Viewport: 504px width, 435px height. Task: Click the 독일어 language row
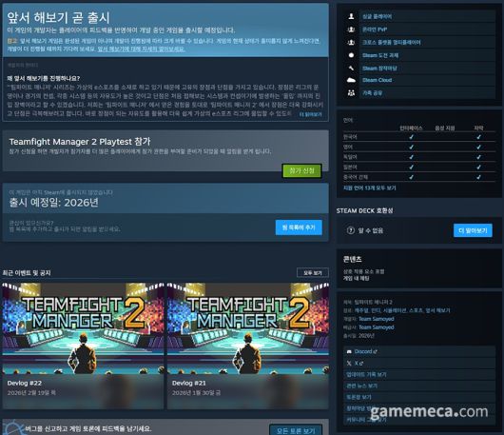419,157
